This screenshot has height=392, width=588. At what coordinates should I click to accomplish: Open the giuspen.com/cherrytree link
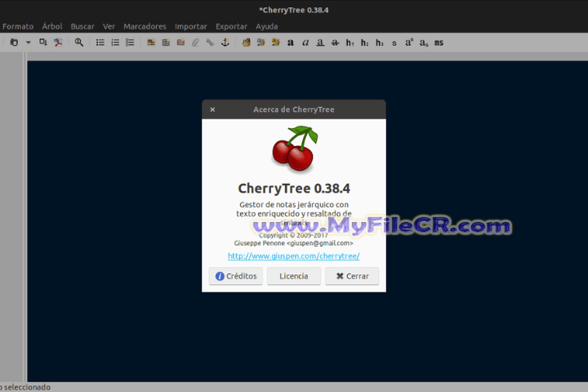pyautogui.click(x=294, y=256)
